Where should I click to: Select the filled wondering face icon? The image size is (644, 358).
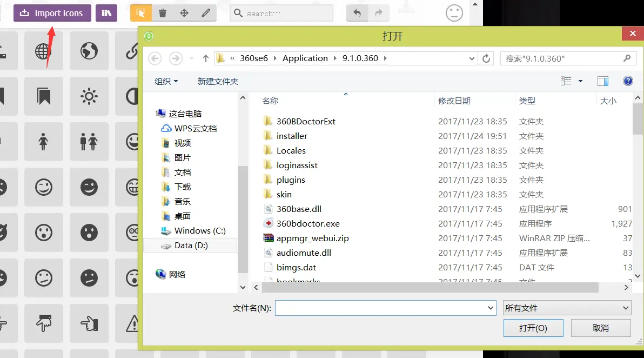(x=89, y=278)
